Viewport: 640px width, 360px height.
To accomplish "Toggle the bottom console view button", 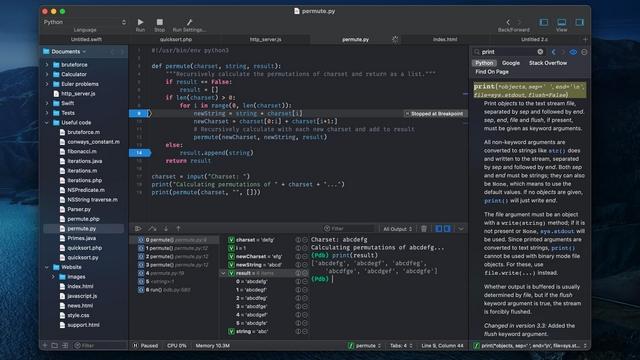I will click(562, 22).
